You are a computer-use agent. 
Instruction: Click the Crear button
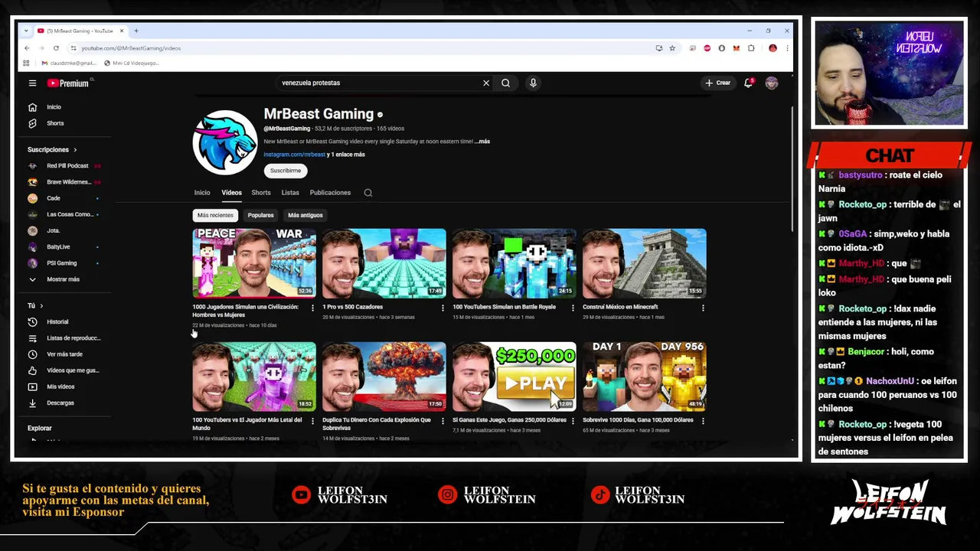(718, 83)
